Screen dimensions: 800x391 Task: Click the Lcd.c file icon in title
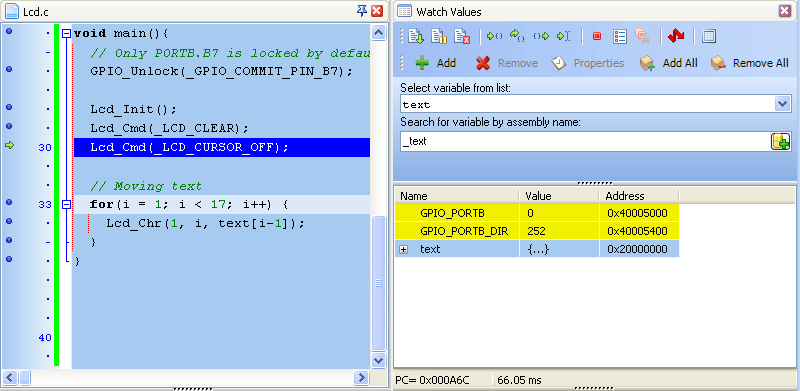click(12, 11)
